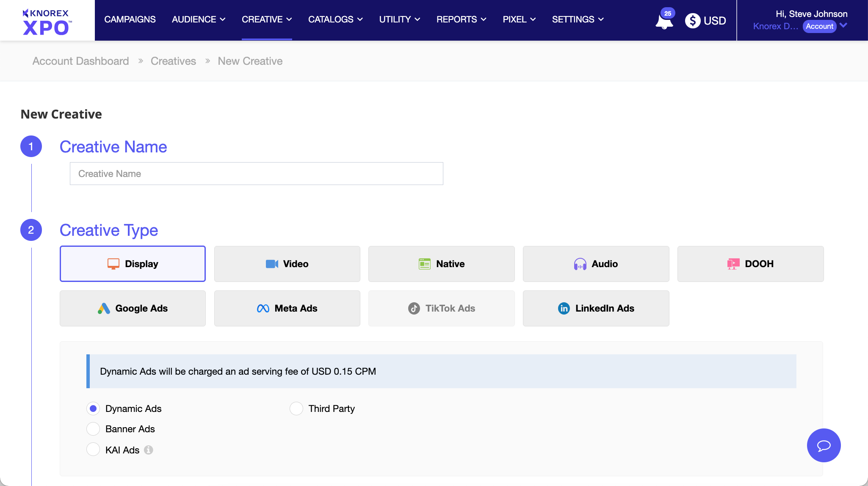Expand the REPORTS dropdown menu

click(461, 19)
